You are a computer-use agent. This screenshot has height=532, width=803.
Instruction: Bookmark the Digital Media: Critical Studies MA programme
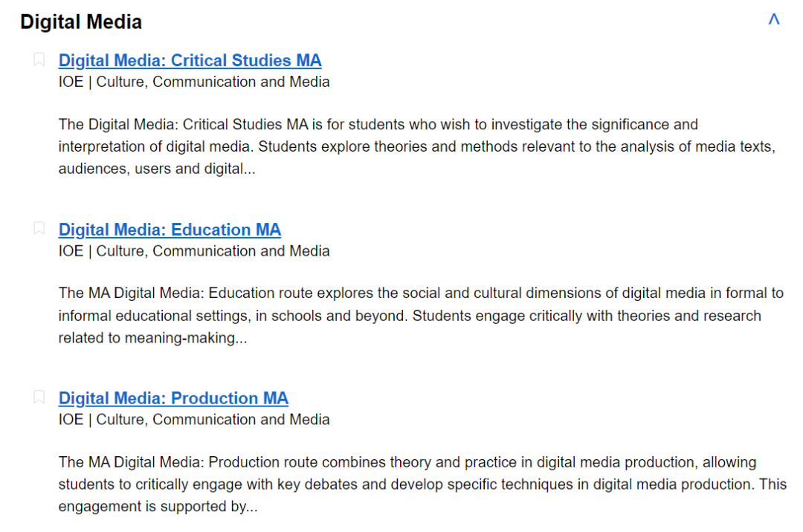(39, 60)
